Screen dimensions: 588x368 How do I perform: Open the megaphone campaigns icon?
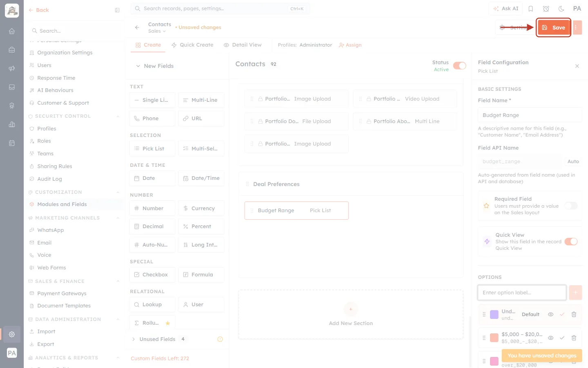point(12,68)
